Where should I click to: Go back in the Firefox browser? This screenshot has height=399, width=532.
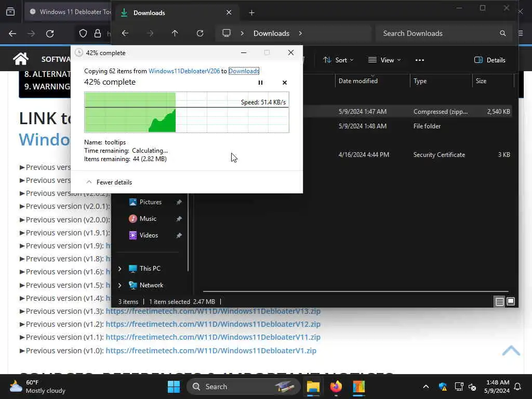pos(12,34)
